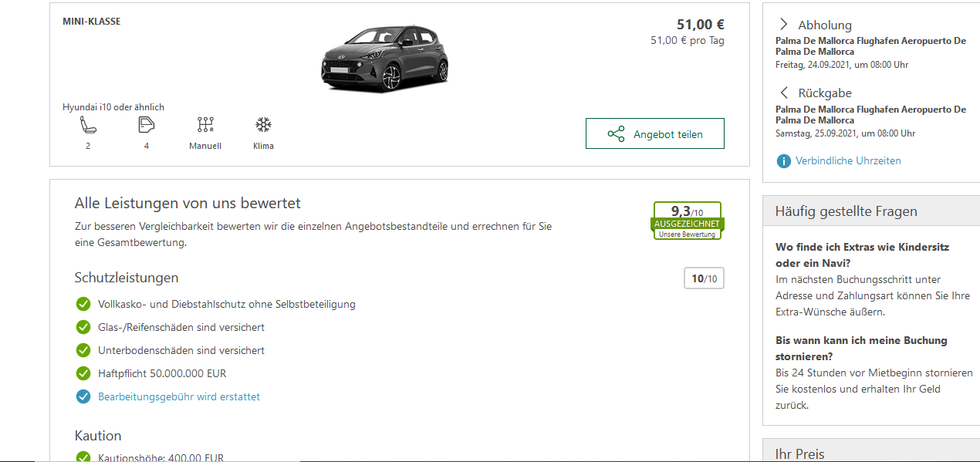Viewport: 980px width, 462px height.
Task: Click the blue check beside Bearbeitungsgebühr
Action: tap(83, 396)
